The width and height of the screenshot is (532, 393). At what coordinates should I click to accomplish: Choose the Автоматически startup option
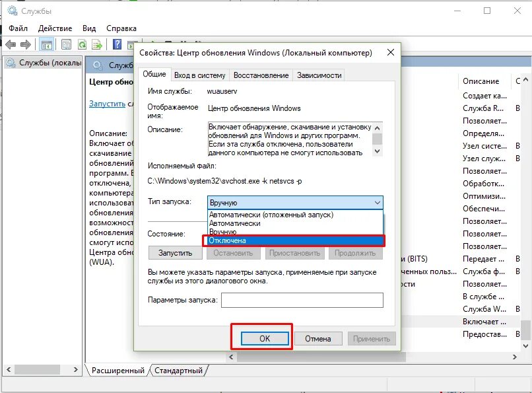[x=295, y=223]
